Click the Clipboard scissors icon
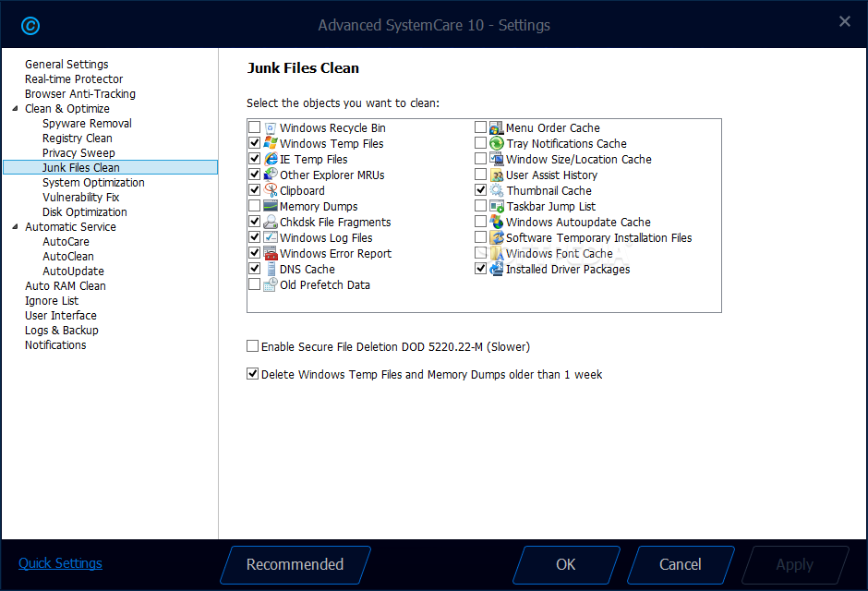 (271, 190)
